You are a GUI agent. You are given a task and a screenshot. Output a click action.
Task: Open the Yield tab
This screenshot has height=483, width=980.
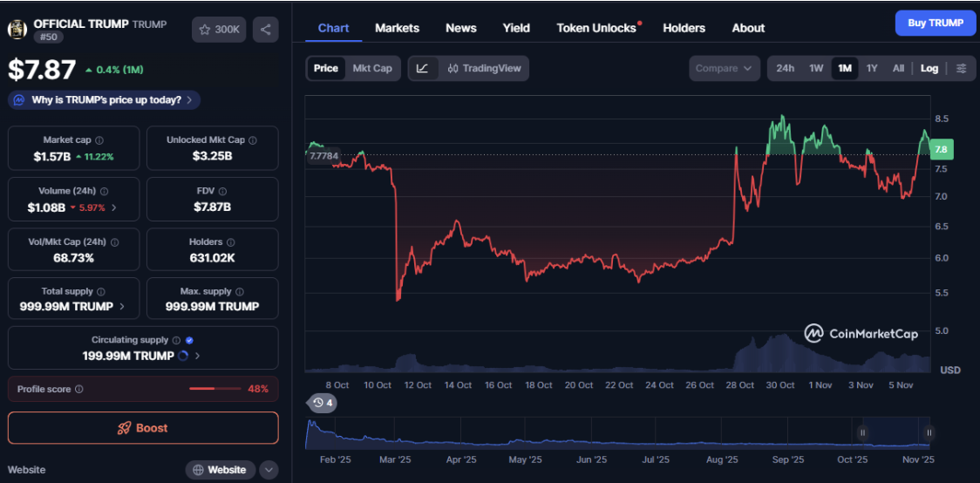[x=516, y=28]
